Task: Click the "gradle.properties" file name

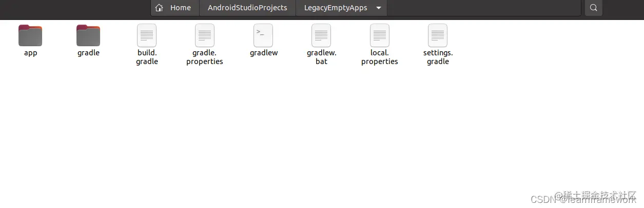Action: (205, 57)
